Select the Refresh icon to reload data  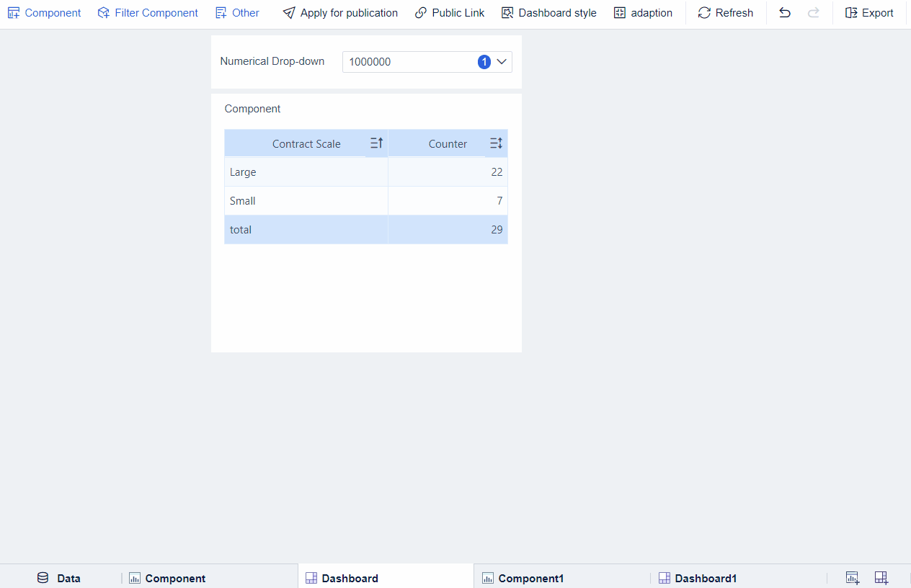point(725,12)
